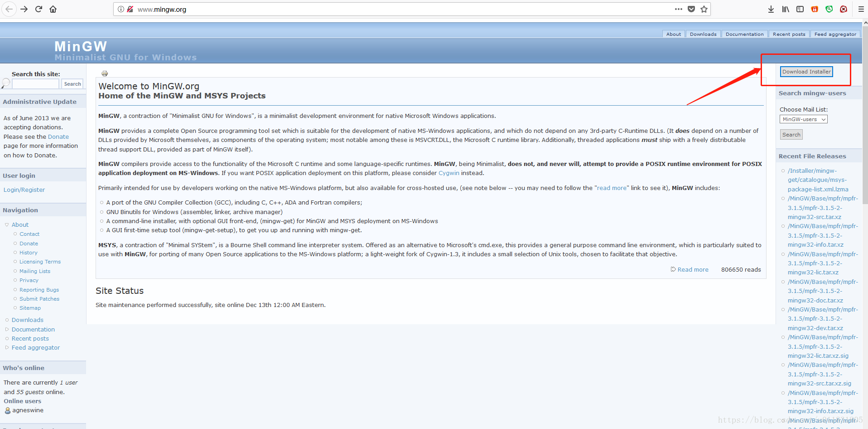Click the address bar URL www.mingw.org

click(162, 9)
